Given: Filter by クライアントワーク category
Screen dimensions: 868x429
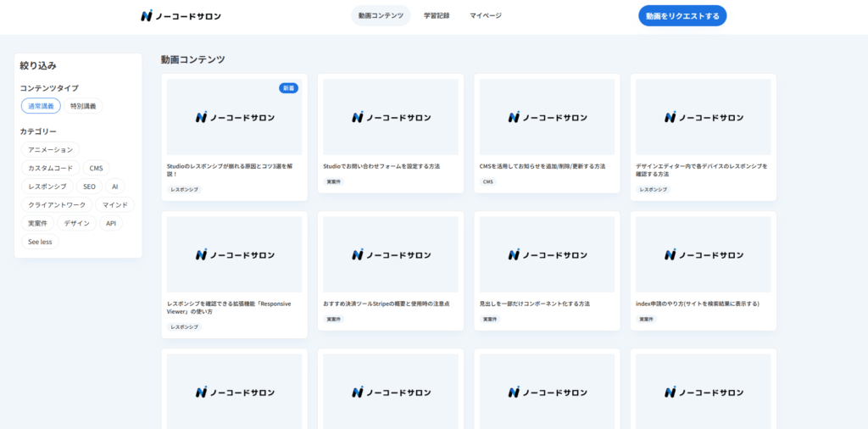Looking at the screenshot, I should pyautogui.click(x=57, y=205).
